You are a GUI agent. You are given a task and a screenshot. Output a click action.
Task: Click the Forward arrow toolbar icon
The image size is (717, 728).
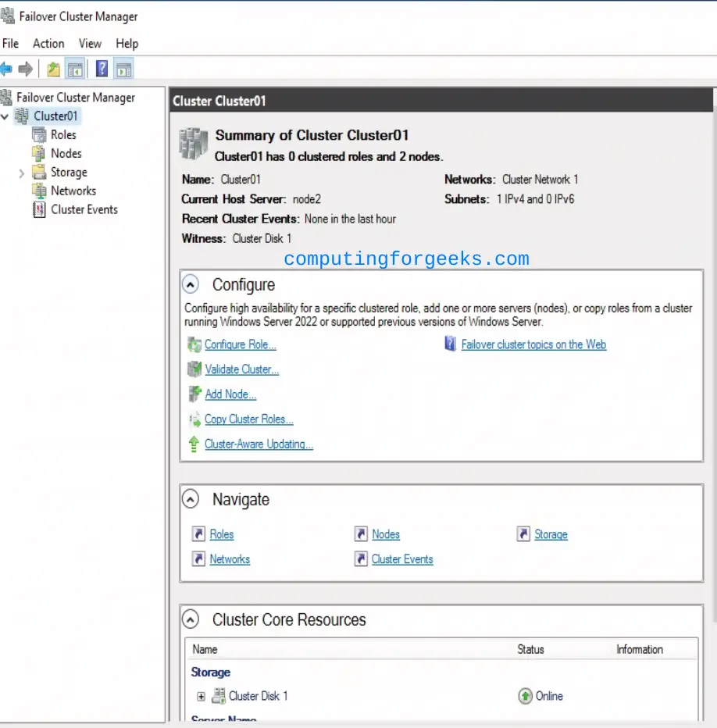(x=26, y=70)
